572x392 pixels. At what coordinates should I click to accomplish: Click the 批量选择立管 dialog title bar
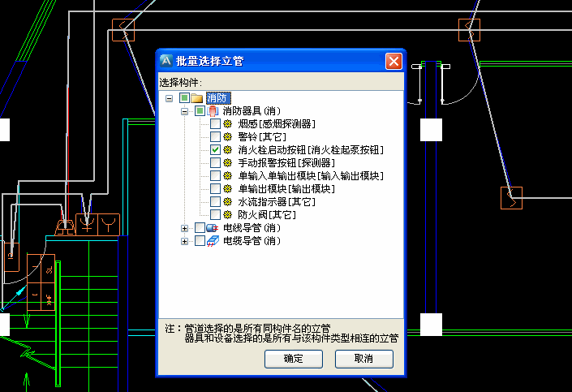pyautogui.click(x=281, y=61)
